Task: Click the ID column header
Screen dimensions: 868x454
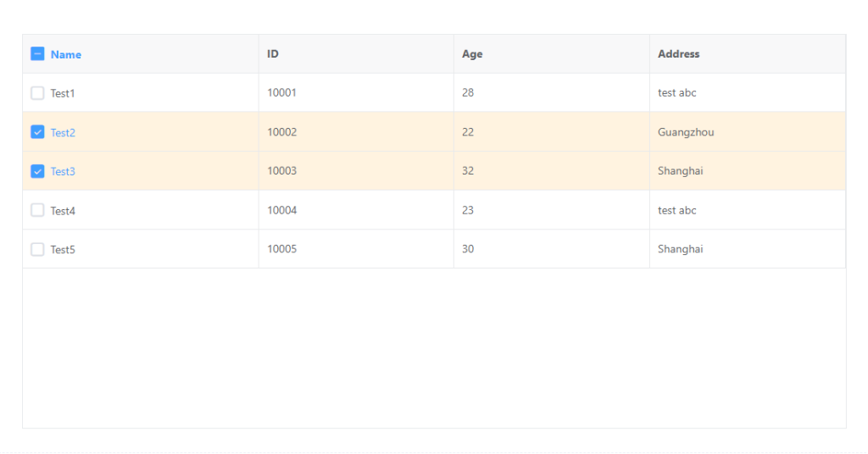Action: click(x=273, y=54)
